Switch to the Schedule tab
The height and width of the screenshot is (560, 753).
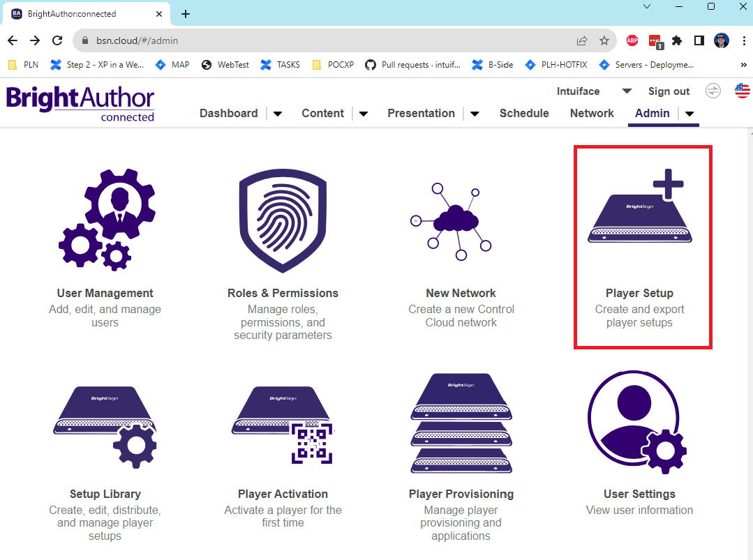(524, 113)
